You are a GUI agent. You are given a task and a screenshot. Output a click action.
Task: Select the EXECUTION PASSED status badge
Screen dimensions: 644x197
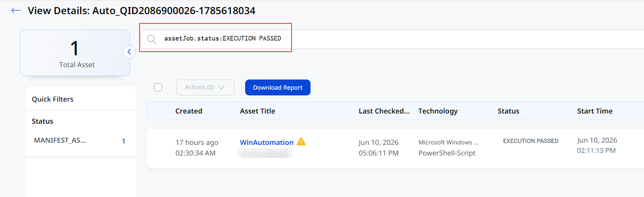pos(531,141)
